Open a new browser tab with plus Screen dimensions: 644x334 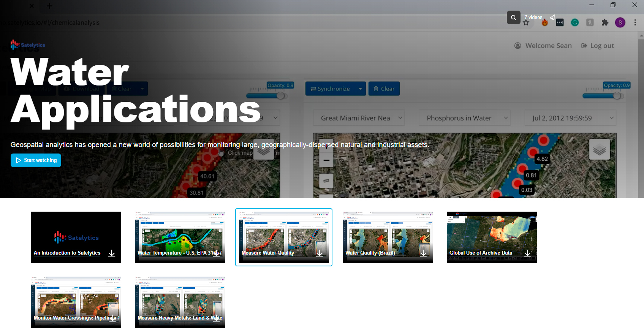pyautogui.click(x=49, y=6)
